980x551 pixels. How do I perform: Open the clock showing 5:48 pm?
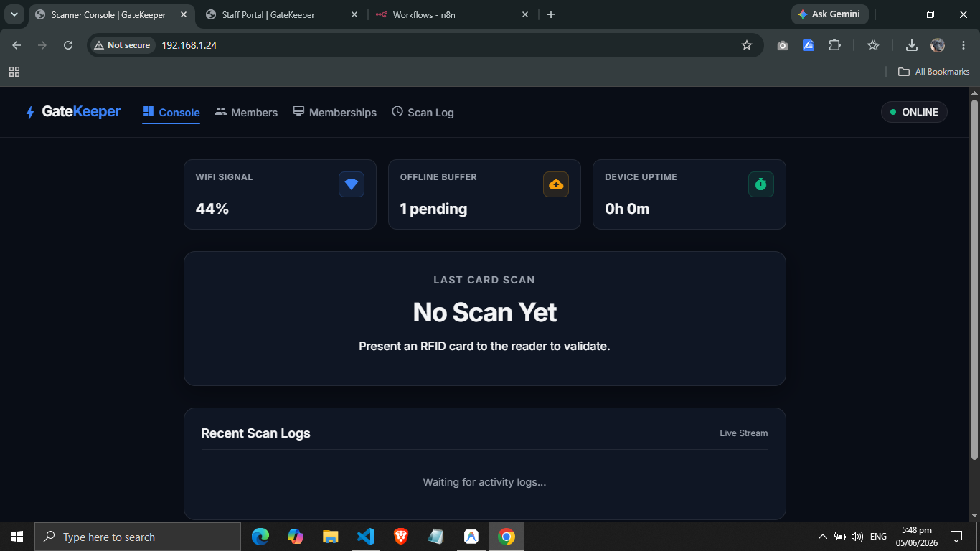tap(917, 537)
